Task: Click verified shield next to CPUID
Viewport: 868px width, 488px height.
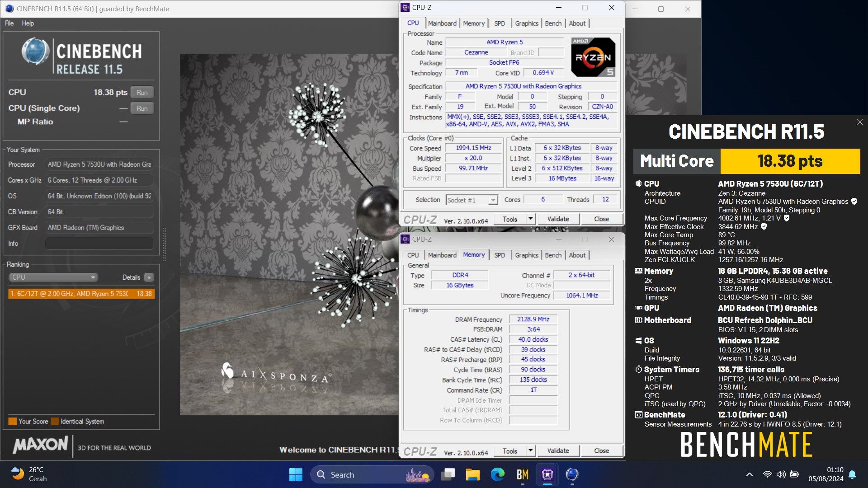Action: 854,202
